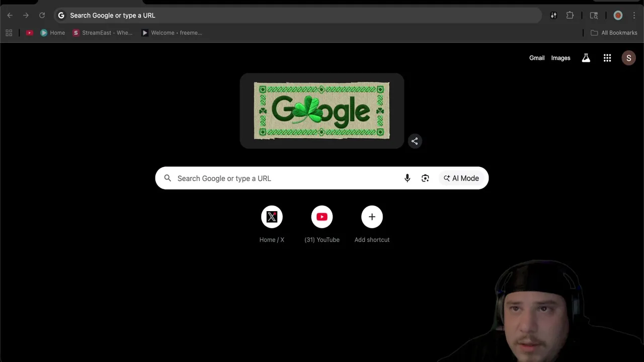Click the browser forward arrow

click(x=26, y=16)
